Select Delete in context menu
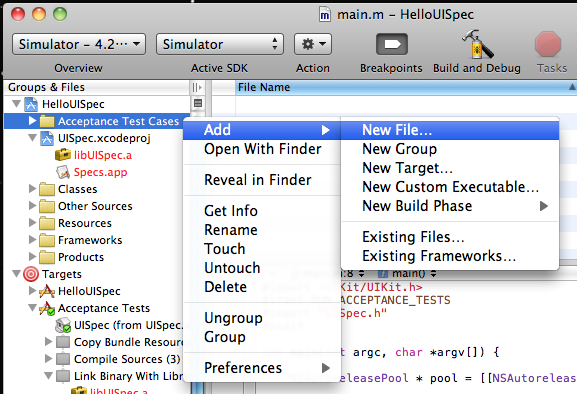577x394 pixels. pos(262,287)
